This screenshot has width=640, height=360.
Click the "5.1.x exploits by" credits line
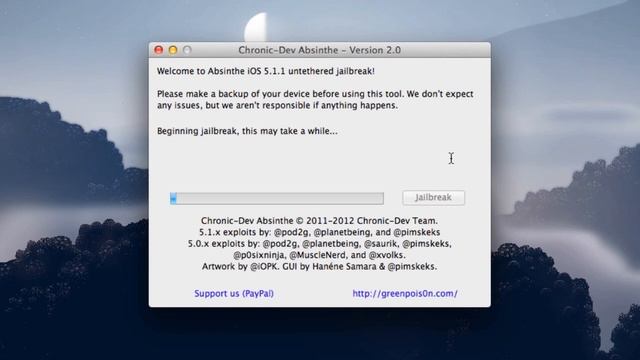click(x=320, y=232)
